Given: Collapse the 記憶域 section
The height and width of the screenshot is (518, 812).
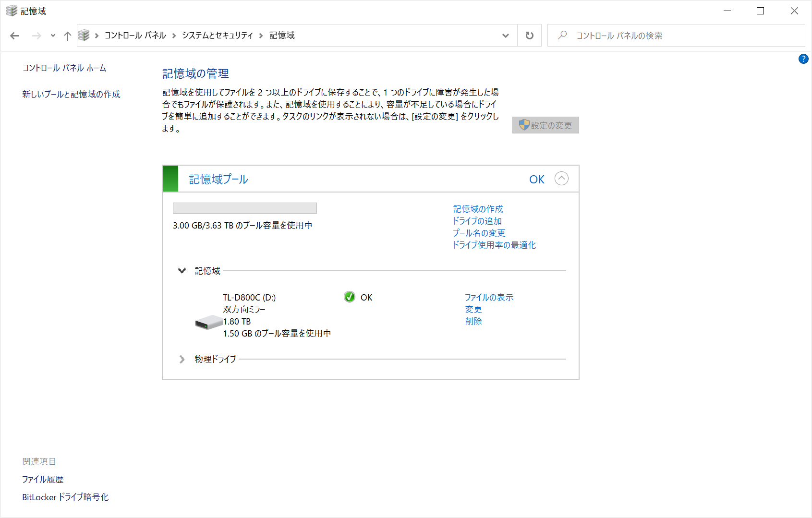Looking at the screenshot, I should (x=182, y=271).
